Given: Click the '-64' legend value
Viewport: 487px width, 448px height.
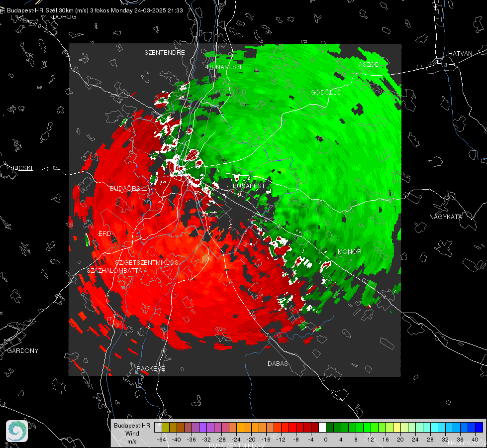Looking at the screenshot, I should (x=162, y=440).
